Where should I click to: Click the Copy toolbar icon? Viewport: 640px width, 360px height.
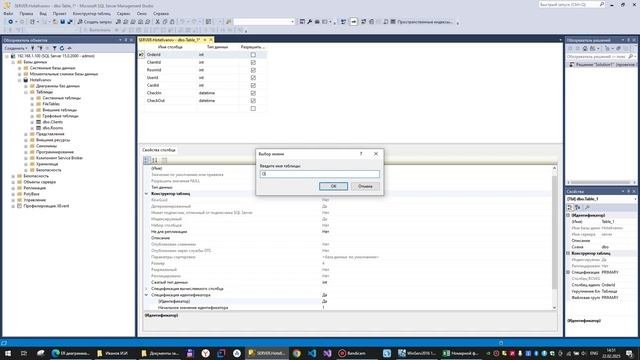[x=165, y=22]
